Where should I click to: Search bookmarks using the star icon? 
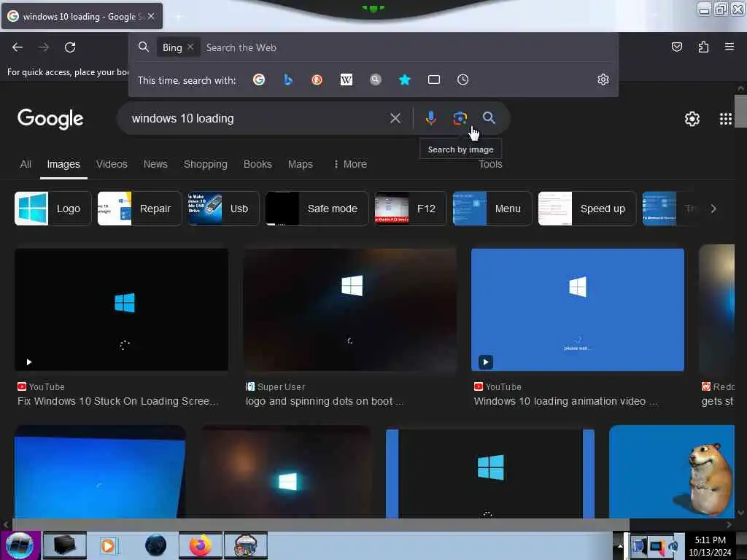404,79
